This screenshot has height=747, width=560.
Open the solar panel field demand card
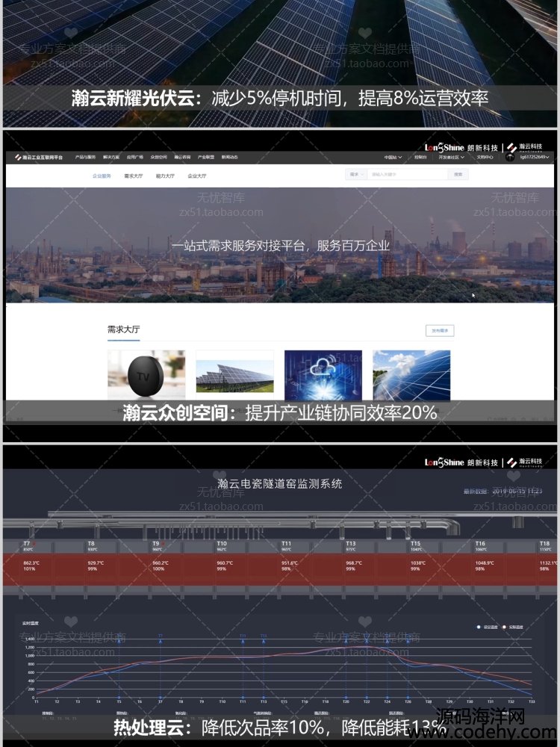coord(234,376)
